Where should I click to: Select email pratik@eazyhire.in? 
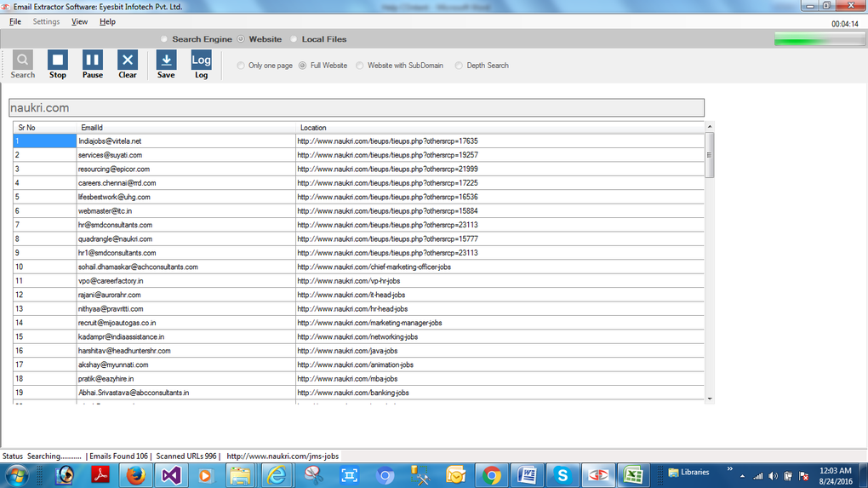[x=106, y=379]
